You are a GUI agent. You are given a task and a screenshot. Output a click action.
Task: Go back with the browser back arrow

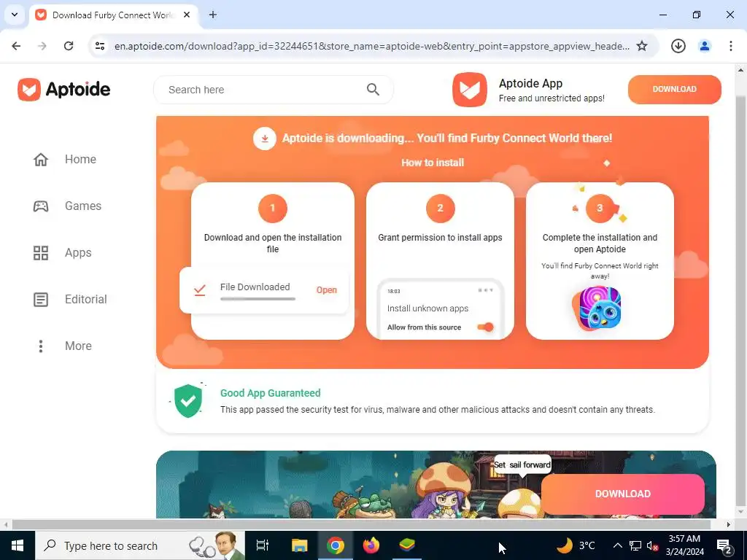pyautogui.click(x=16, y=46)
